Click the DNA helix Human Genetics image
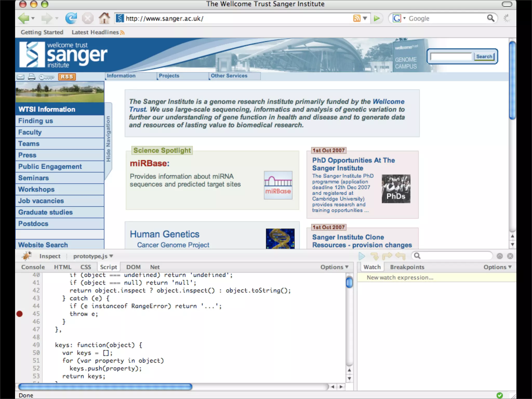Viewport: 532px width, 399px height. click(x=280, y=238)
